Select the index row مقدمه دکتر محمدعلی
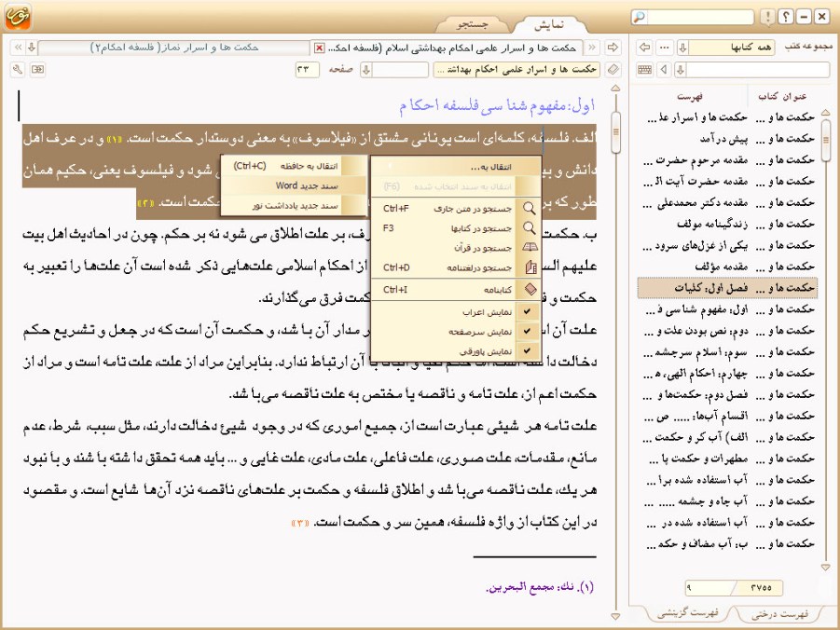 [x=727, y=202]
